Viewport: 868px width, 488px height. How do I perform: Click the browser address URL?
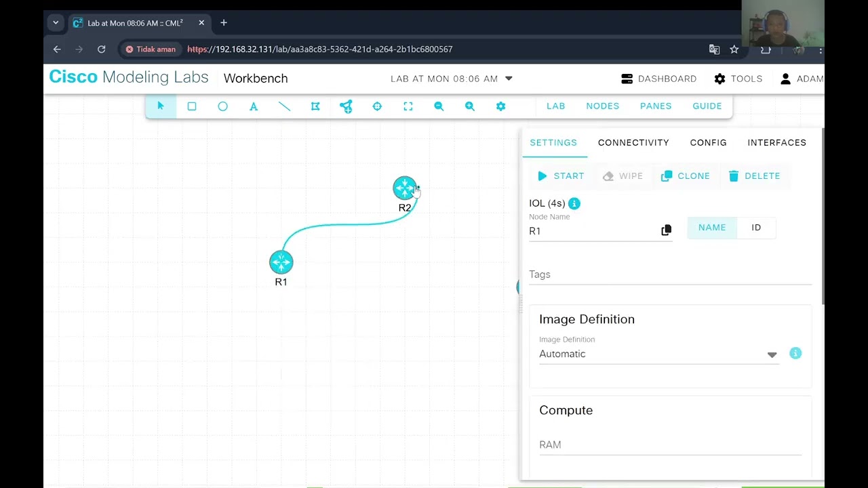[x=319, y=49]
